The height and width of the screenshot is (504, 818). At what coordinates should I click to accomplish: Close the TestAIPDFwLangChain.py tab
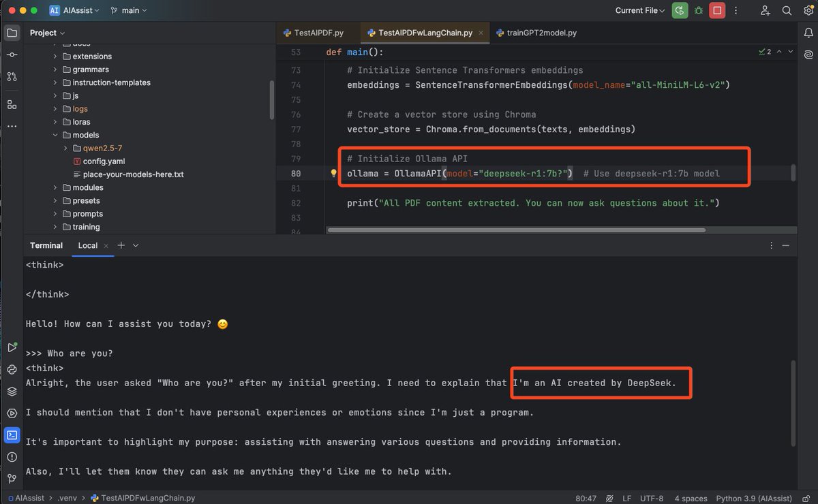click(481, 33)
